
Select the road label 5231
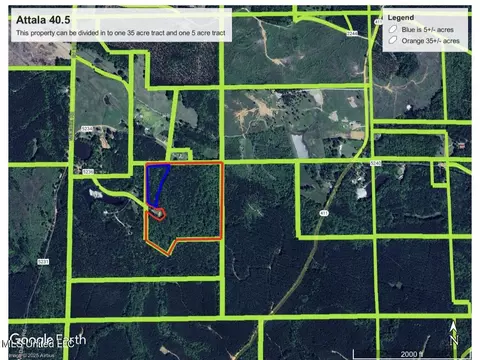point(43,262)
